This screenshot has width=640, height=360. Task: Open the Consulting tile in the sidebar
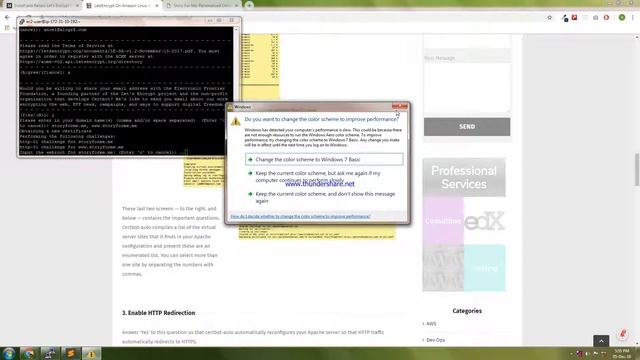click(x=443, y=221)
